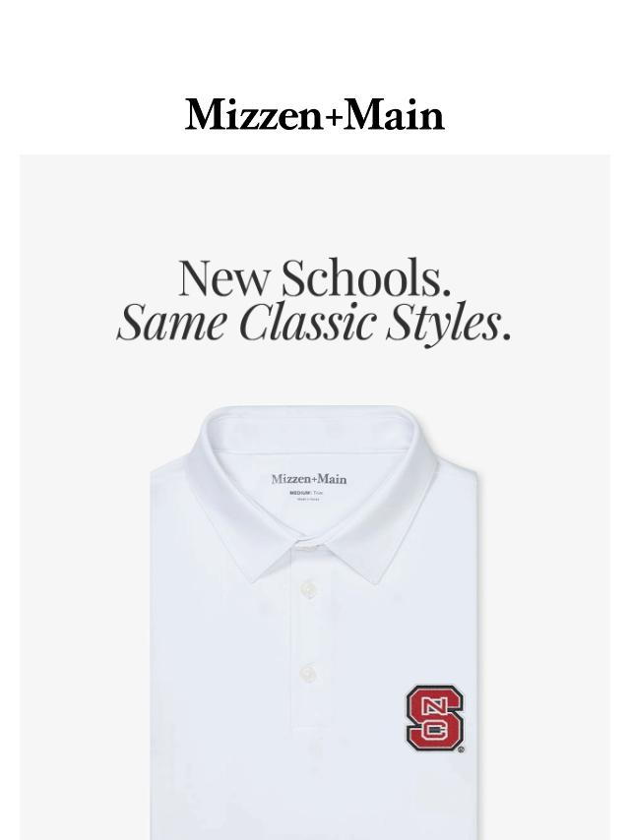
Task: Select the white polo shirt image
Action: click(x=314, y=623)
